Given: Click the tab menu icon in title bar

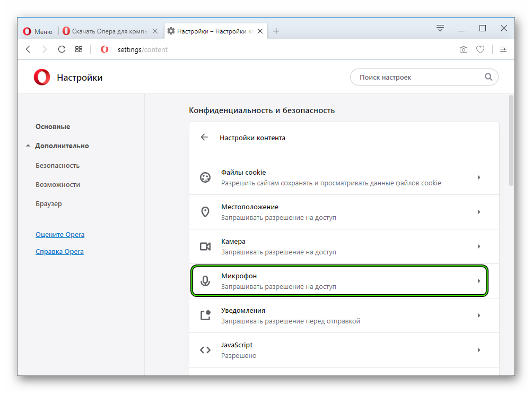Looking at the screenshot, I should (440, 28).
